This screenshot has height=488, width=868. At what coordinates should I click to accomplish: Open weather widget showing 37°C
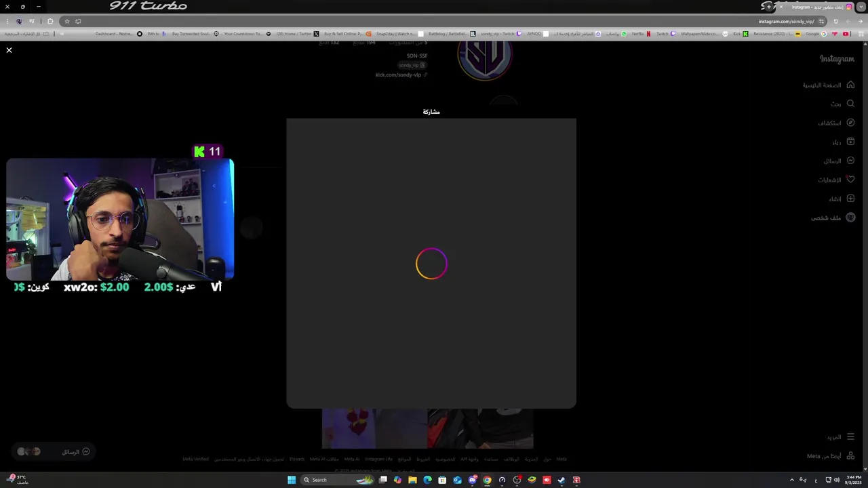(18, 480)
